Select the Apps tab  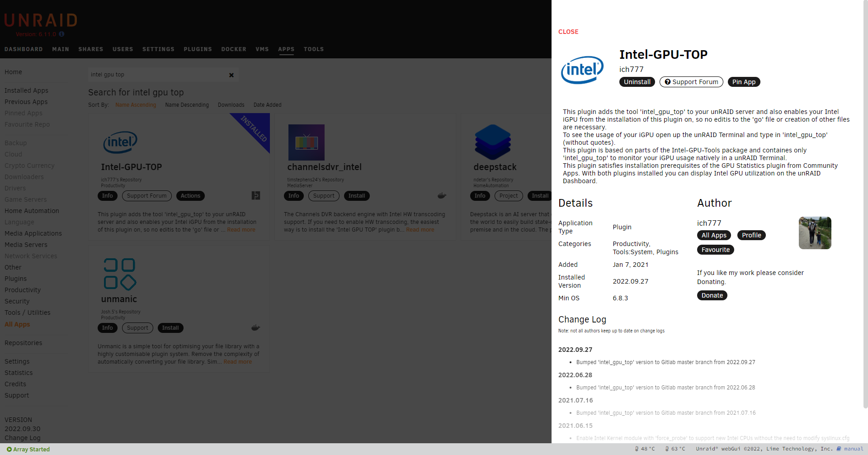point(286,49)
